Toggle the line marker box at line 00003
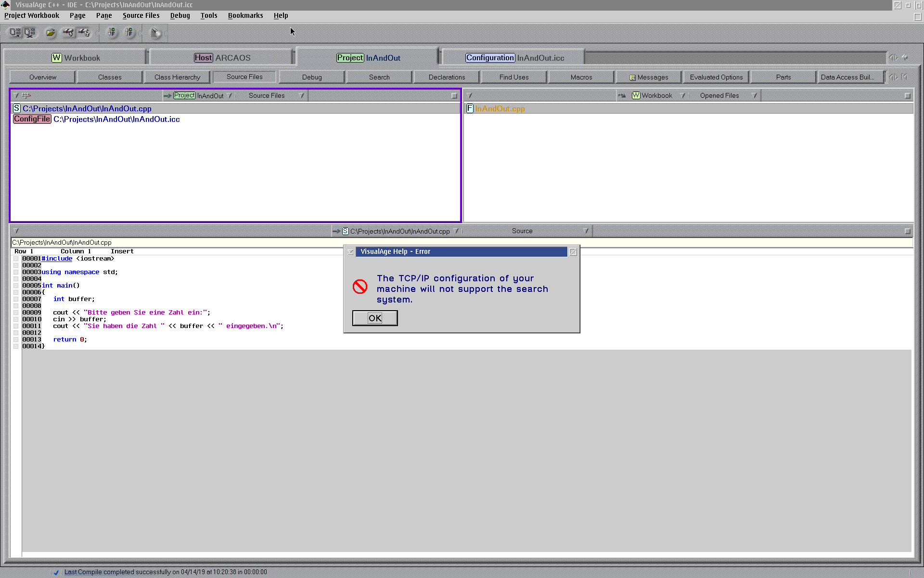 (x=16, y=272)
